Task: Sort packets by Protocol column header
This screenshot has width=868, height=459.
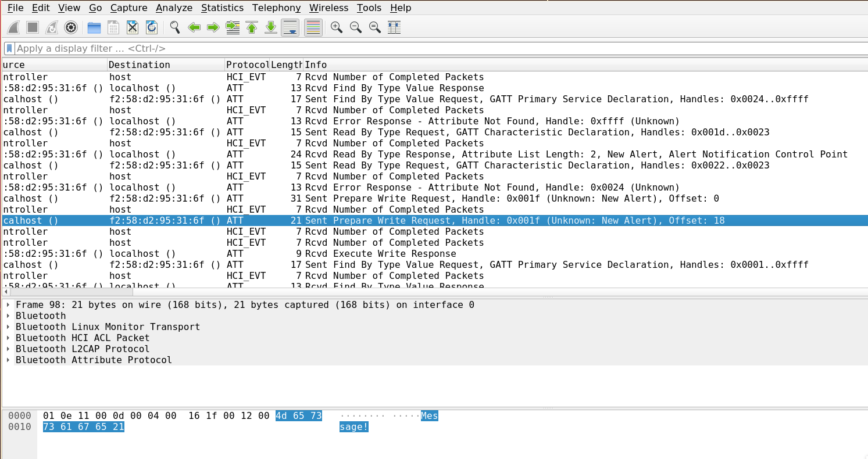Action: click(247, 64)
